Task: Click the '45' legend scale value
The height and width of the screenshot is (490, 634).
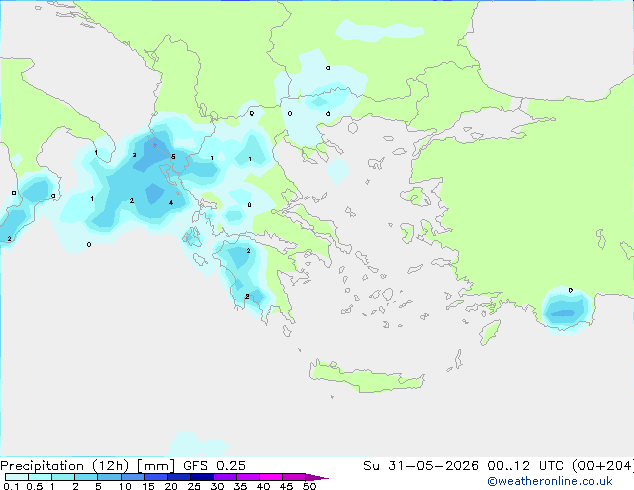Action: pos(287,486)
